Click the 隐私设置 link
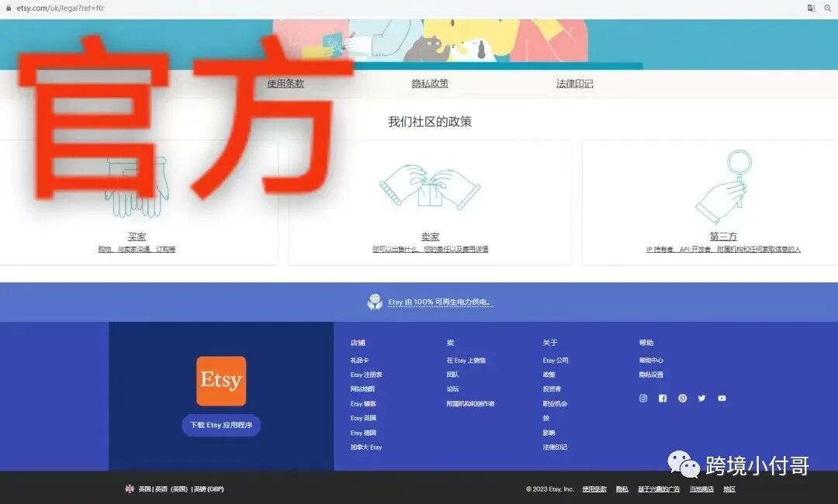Viewport: 838px width, 504px height. click(x=652, y=375)
